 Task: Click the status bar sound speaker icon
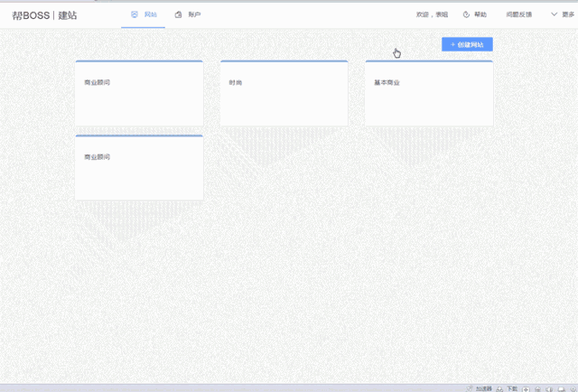[x=549, y=389]
